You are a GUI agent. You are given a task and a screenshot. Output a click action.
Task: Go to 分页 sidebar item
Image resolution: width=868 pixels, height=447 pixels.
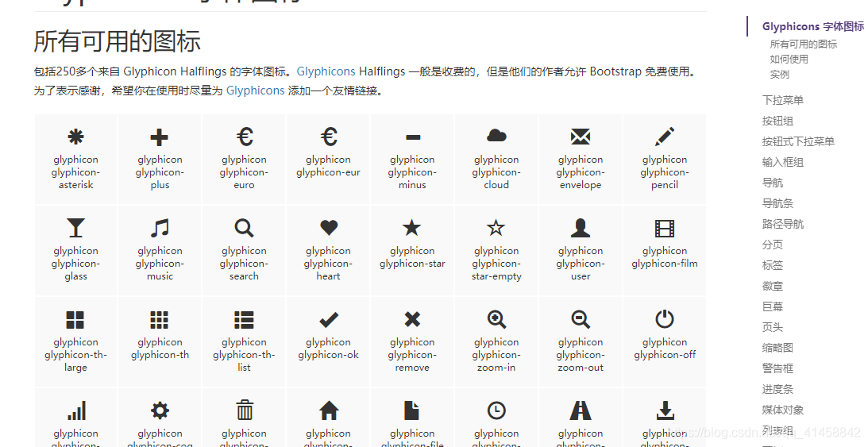point(773,245)
